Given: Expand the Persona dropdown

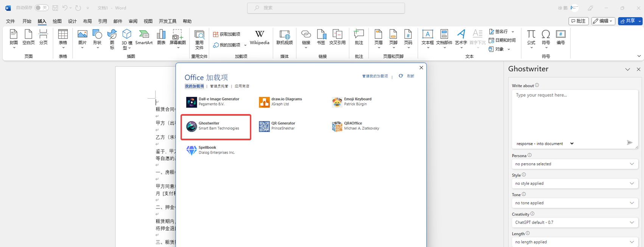Looking at the screenshot, I should (x=575, y=164).
